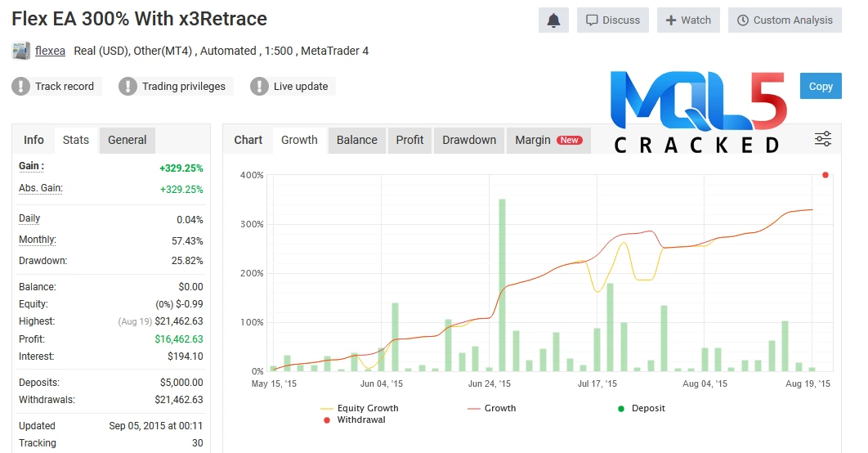Click the Equity value $-0.99
868x453 pixels.
click(190, 304)
